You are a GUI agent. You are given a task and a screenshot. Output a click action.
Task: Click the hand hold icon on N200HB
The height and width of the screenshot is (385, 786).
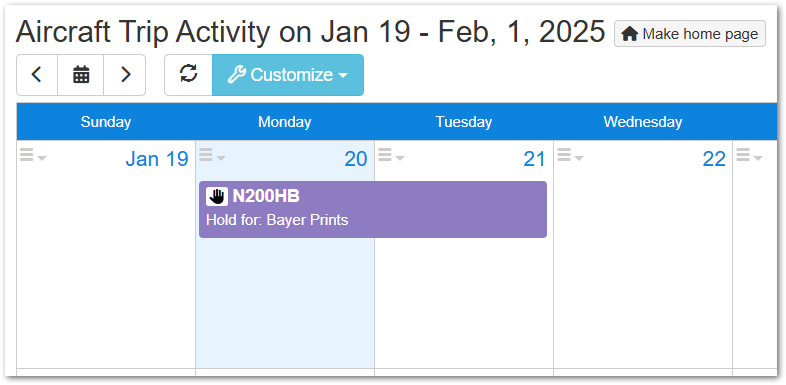pos(217,197)
